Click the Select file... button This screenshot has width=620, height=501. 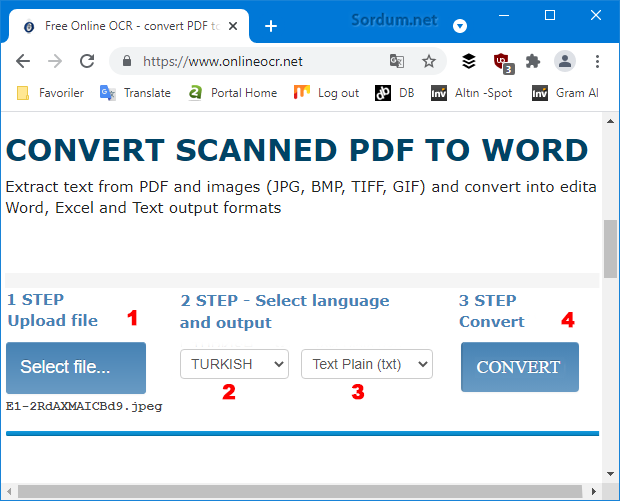click(x=76, y=367)
